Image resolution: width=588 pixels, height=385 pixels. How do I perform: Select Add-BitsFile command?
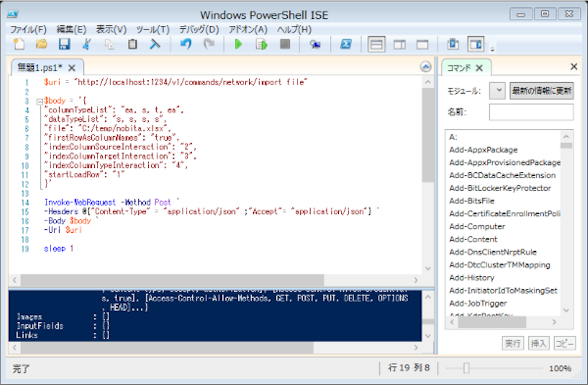pos(472,201)
